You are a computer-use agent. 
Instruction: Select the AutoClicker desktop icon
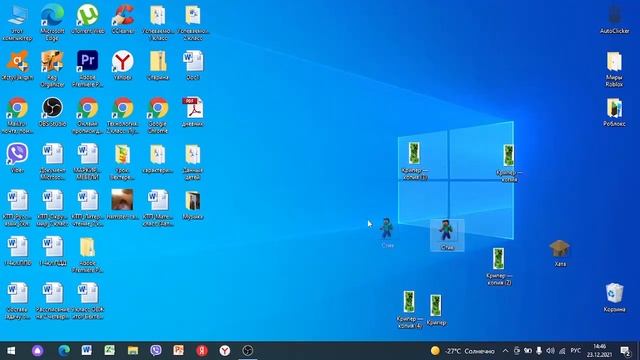pyautogui.click(x=614, y=20)
